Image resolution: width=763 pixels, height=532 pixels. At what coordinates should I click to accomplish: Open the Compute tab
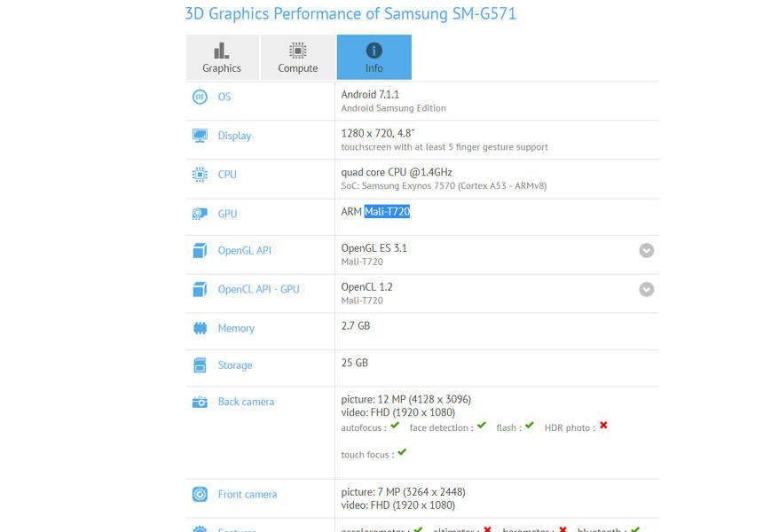tap(298, 57)
